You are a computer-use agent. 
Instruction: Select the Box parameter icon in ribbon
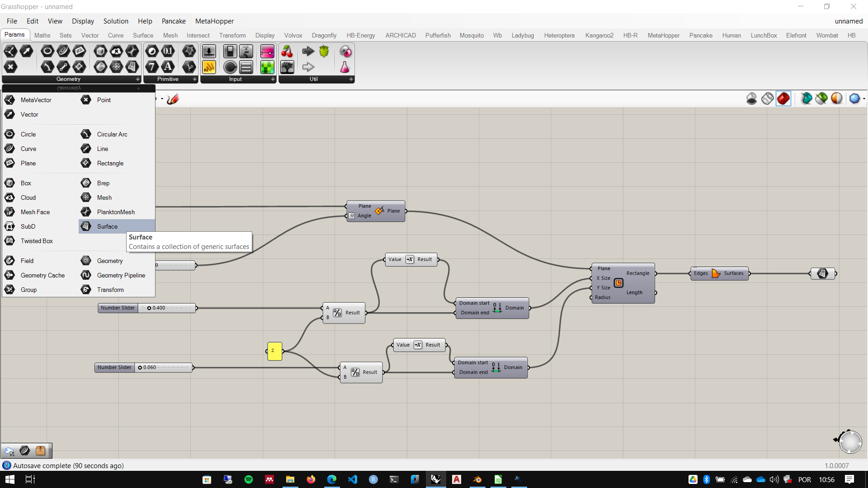(x=100, y=51)
